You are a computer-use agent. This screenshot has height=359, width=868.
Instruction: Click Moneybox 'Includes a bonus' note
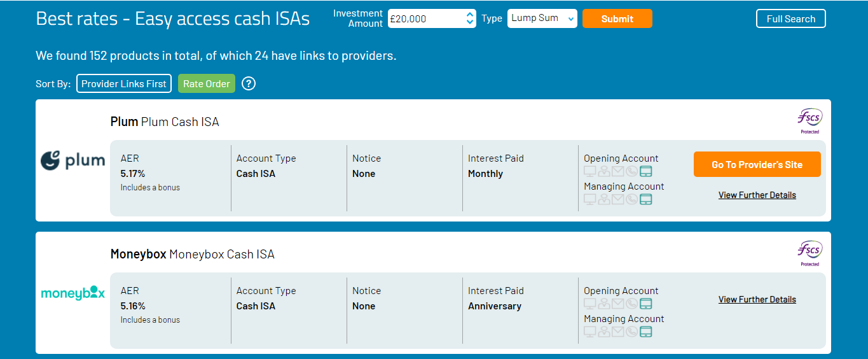(150, 320)
